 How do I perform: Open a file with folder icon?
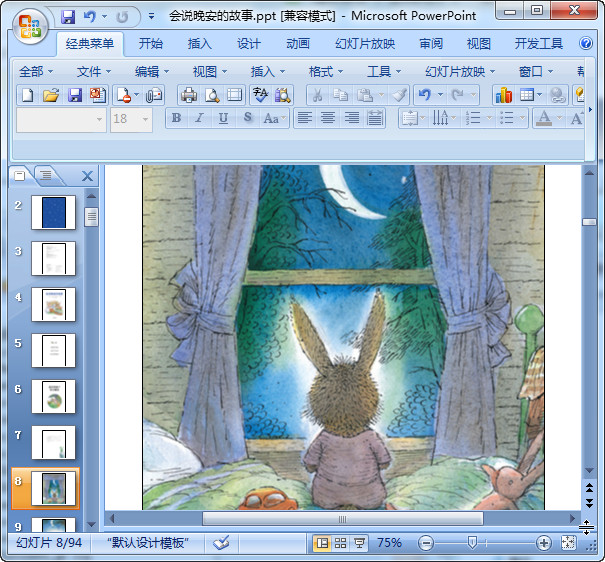[51, 95]
